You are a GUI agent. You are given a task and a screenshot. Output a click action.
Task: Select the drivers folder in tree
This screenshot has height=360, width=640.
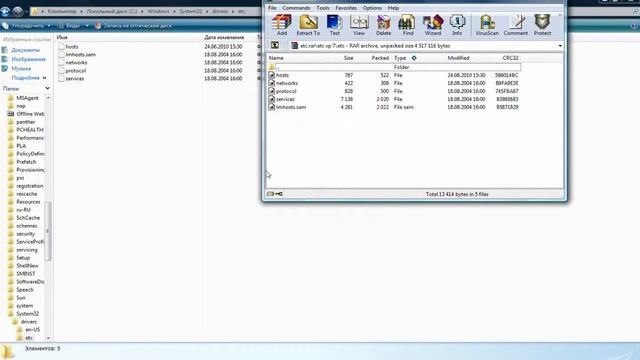pyautogui.click(x=29, y=322)
